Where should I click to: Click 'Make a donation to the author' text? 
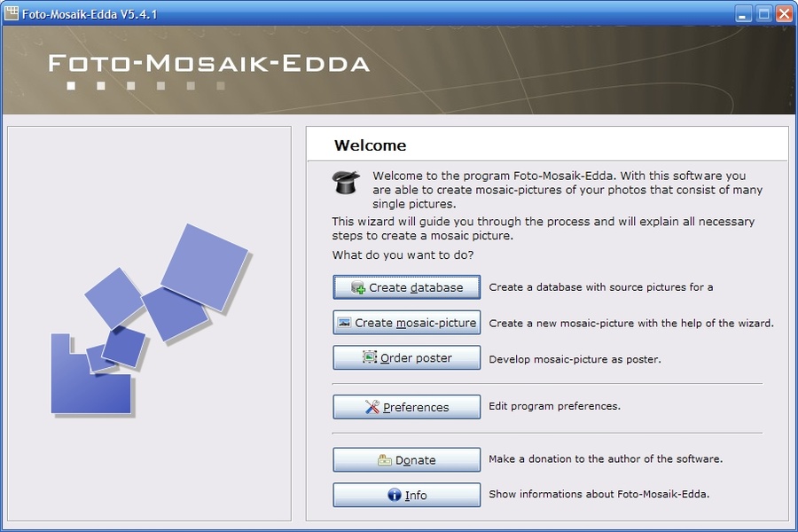(606, 459)
